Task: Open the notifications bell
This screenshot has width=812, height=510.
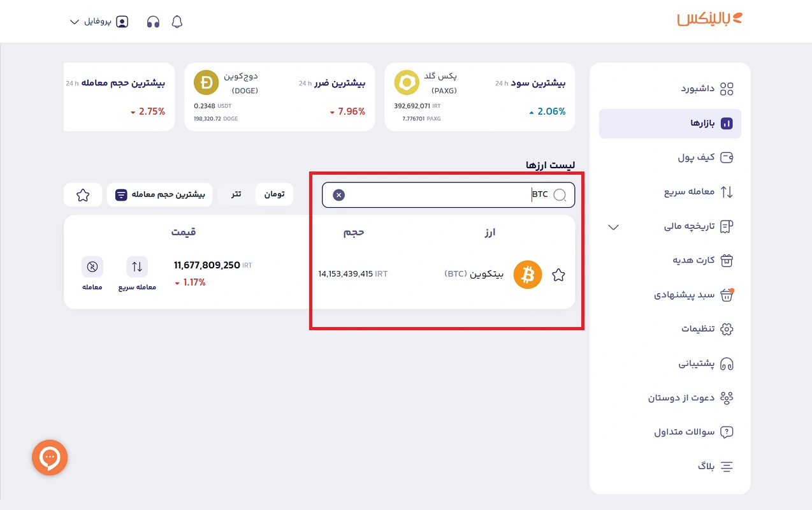Action: (x=177, y=22)
